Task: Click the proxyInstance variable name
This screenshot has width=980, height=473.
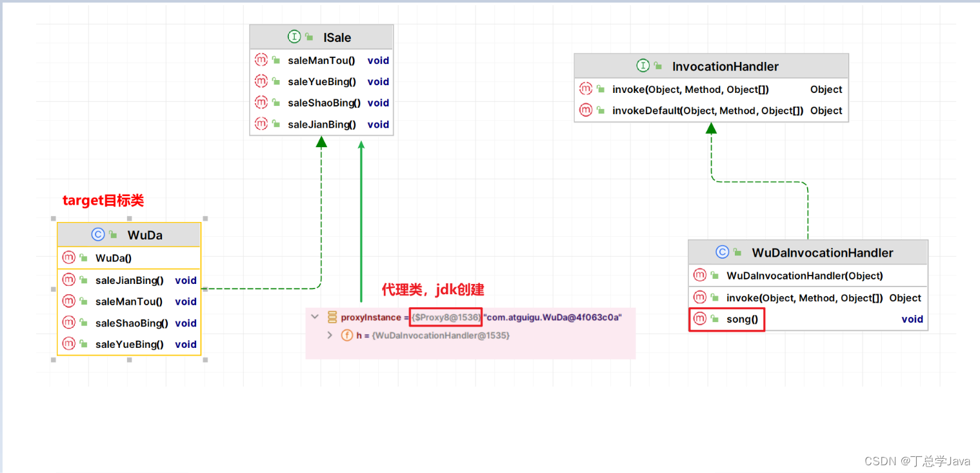Action: click(x=371, y=317)
